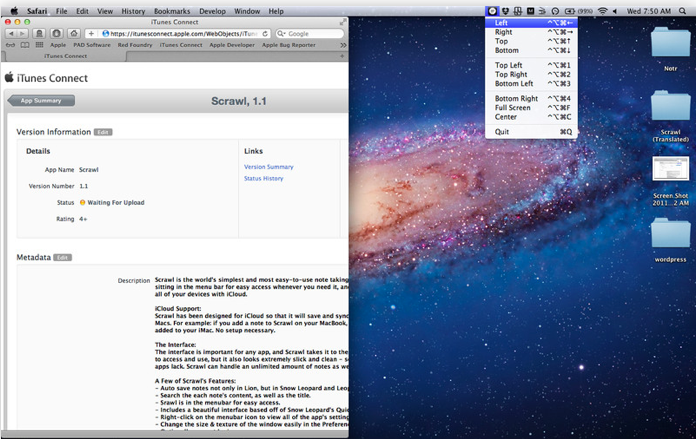Open the Red Foundry bookmark
Image resolution: width=696 pixels, height=439 pixels.
[135, 45]
